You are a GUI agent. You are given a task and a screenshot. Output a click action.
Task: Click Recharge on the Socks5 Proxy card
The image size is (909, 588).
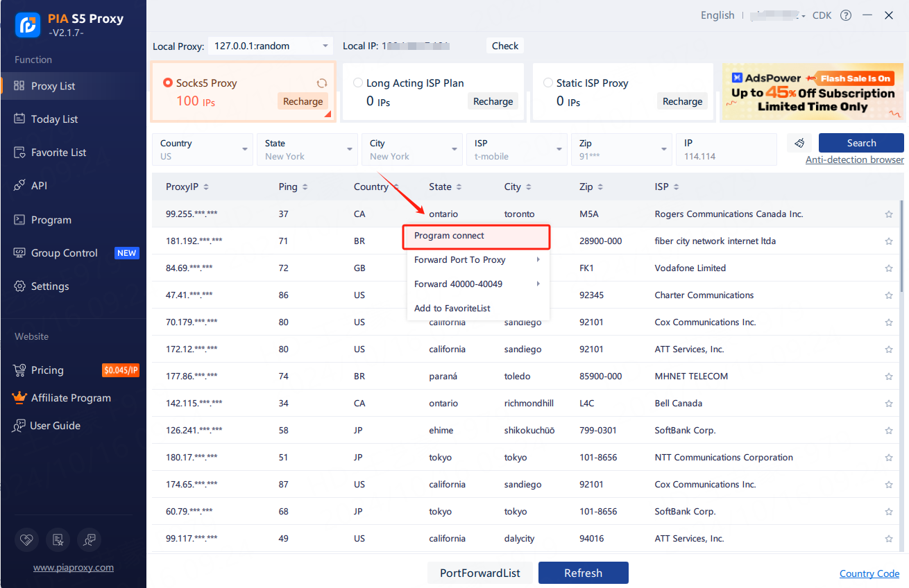pos(303,101)
